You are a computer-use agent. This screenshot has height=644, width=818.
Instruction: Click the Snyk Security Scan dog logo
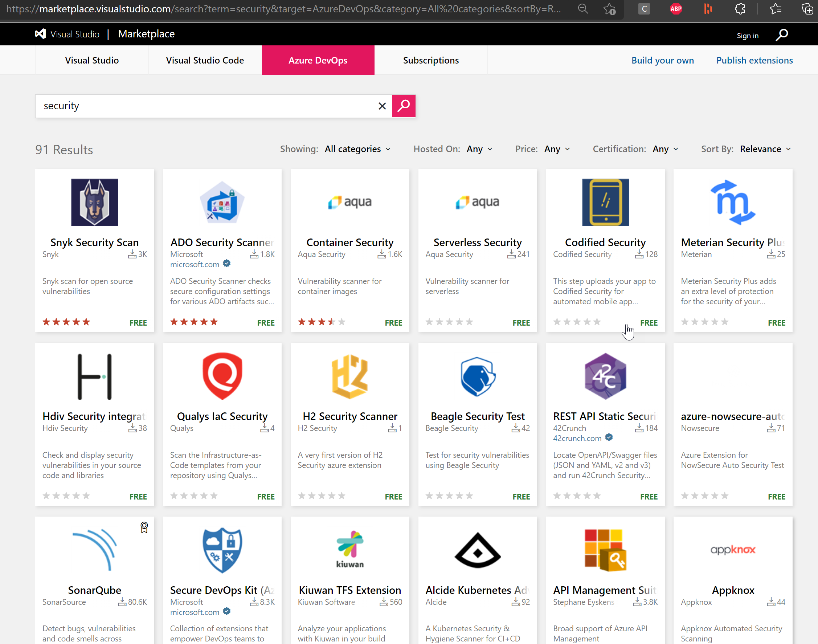click(95, 202)
